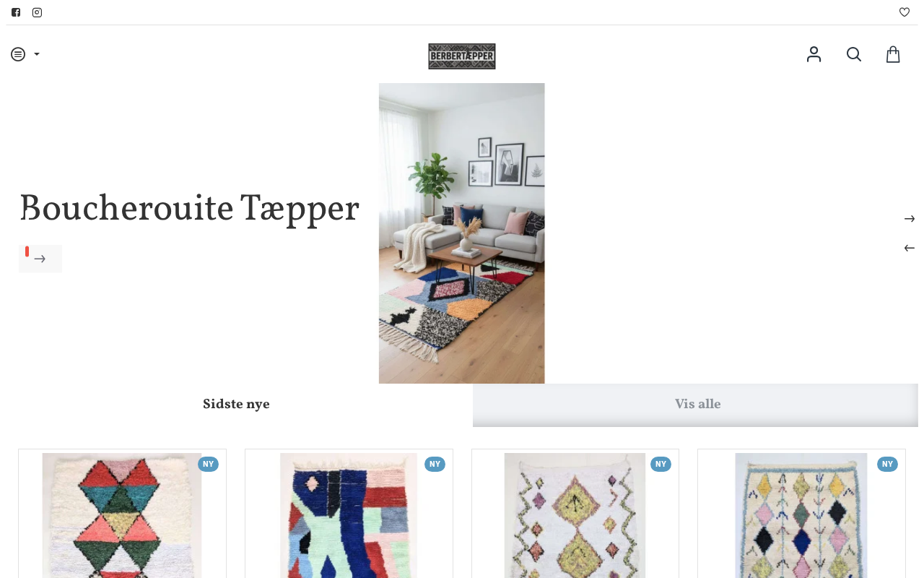Open the wishlist heart icon
This screenshot has height=578, width=924.
(x=905, y=12)
